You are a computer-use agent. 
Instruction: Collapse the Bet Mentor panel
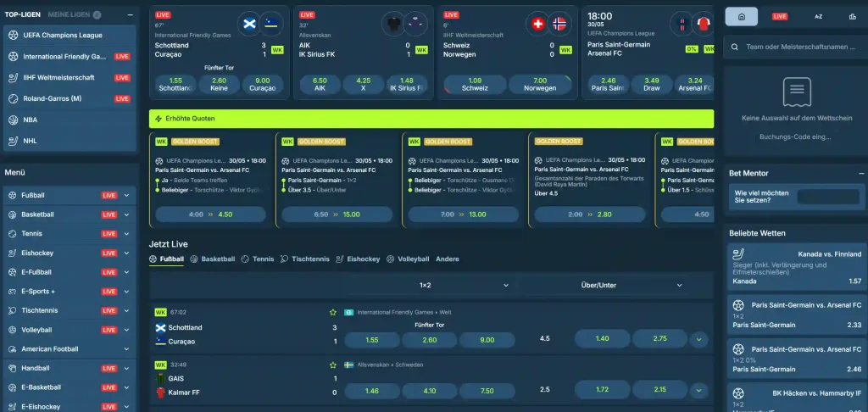pos(861,173)
